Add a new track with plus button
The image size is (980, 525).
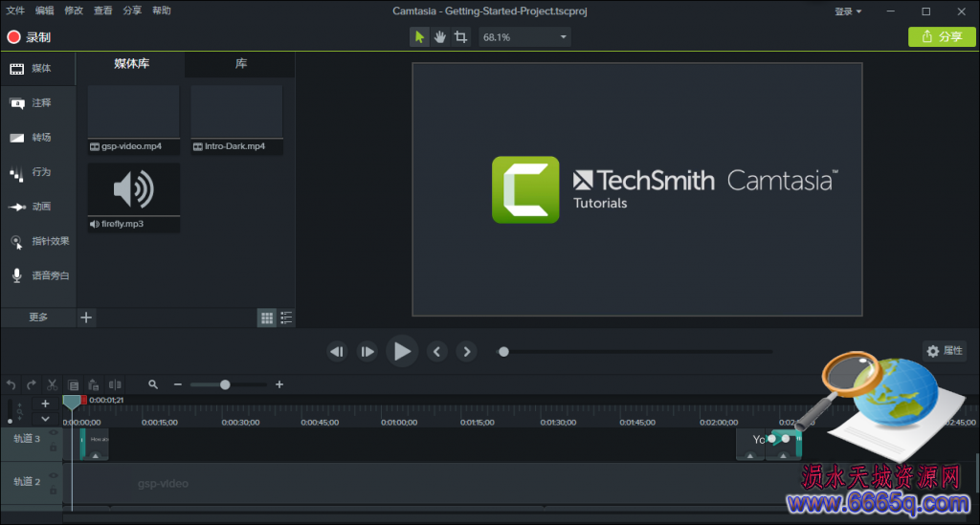coord(45,404)
